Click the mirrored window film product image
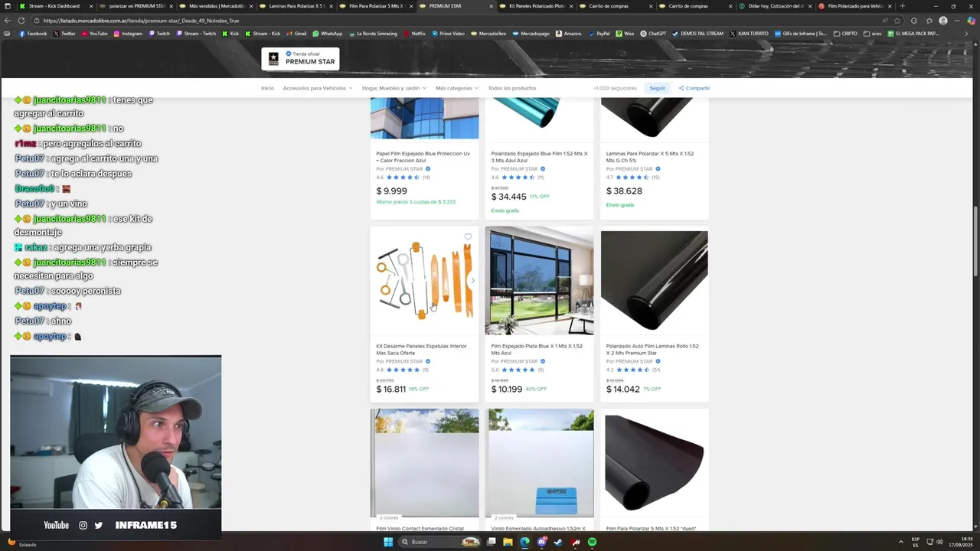The image size is (980, 551). 539,280
